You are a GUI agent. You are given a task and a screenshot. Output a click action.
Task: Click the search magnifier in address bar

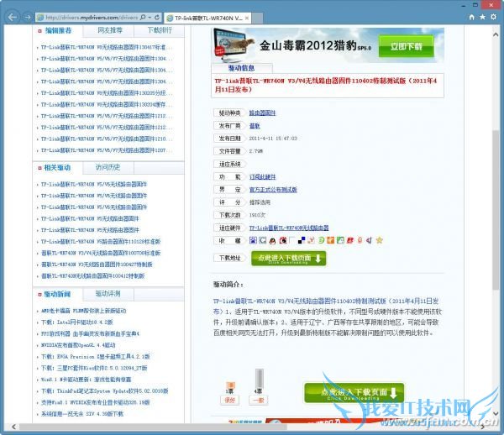pos(143,18)
